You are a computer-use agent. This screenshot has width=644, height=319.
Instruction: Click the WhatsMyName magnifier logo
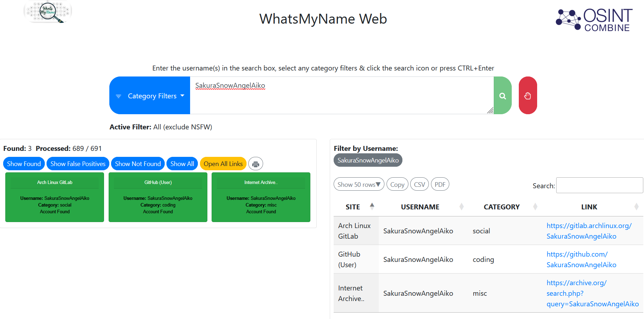coord(48,12)
